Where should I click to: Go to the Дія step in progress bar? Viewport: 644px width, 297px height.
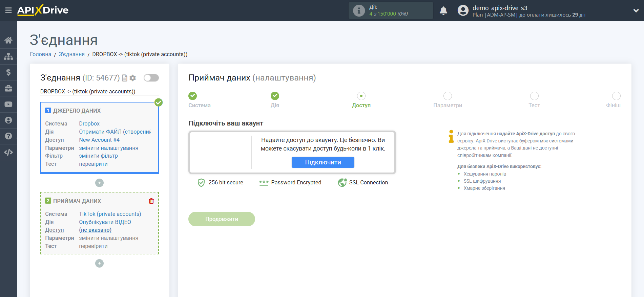point(275,96)
